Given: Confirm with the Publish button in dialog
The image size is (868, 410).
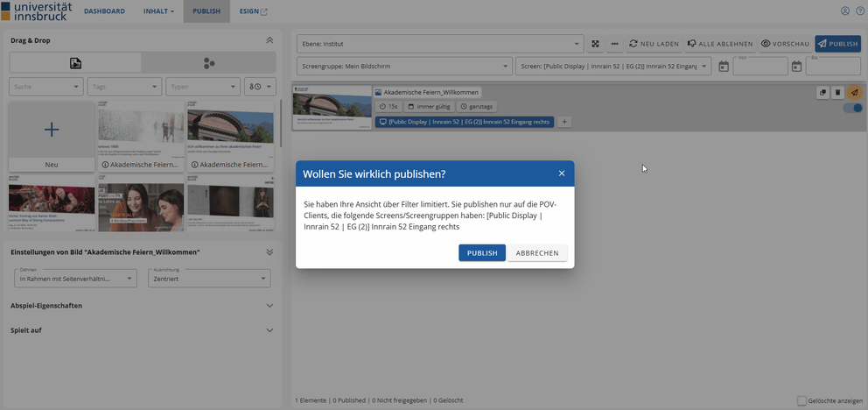Looking at the screenshot, I should click(481, 253).
